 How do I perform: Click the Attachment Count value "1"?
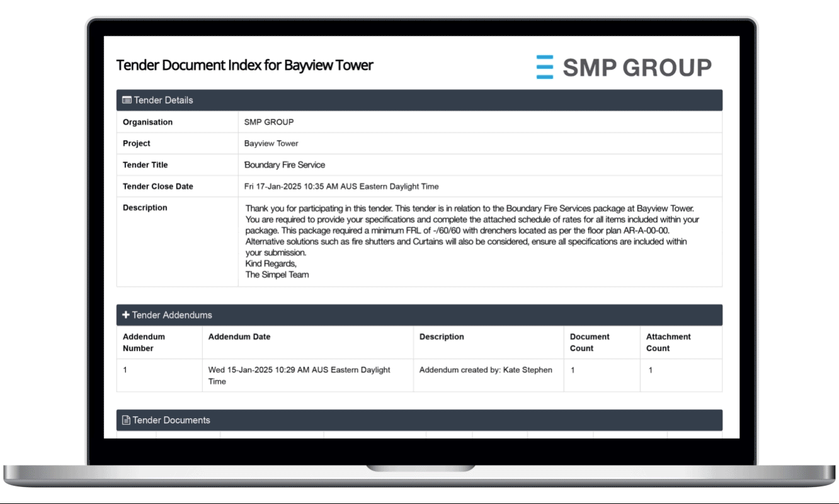651,370
